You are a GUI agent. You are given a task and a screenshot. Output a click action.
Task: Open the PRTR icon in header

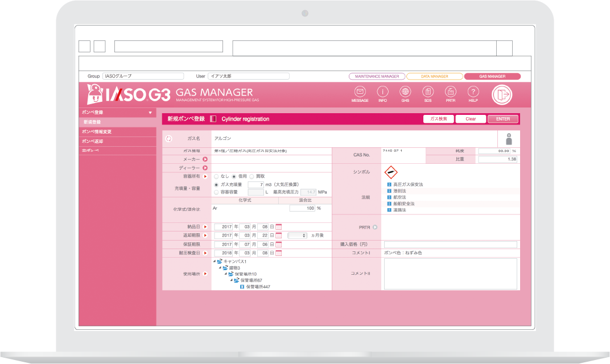click(450, 92)
